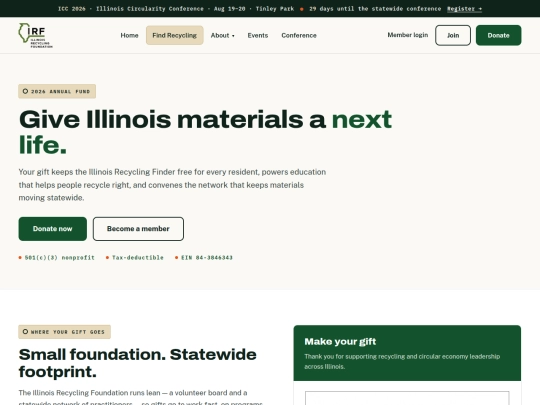The height and width of the screenshot is (405, 540).
Task: Click the circle icon in Annual Fund badge
Action: coord(25,91)
